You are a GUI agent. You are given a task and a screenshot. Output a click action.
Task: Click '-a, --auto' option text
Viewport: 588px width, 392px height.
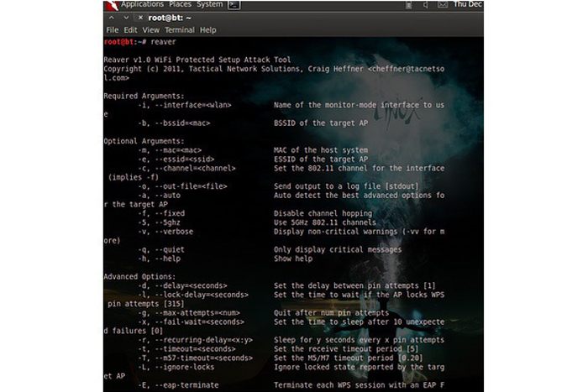[160, 196]
